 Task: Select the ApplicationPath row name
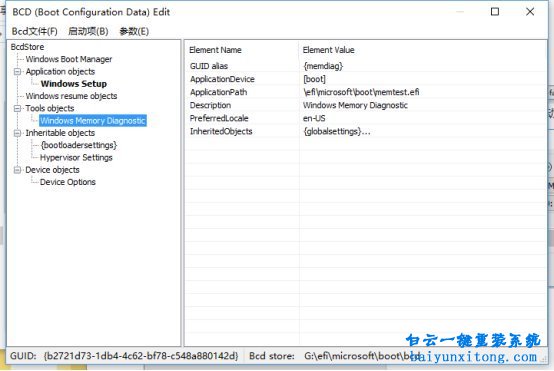[x=218, y=92]
